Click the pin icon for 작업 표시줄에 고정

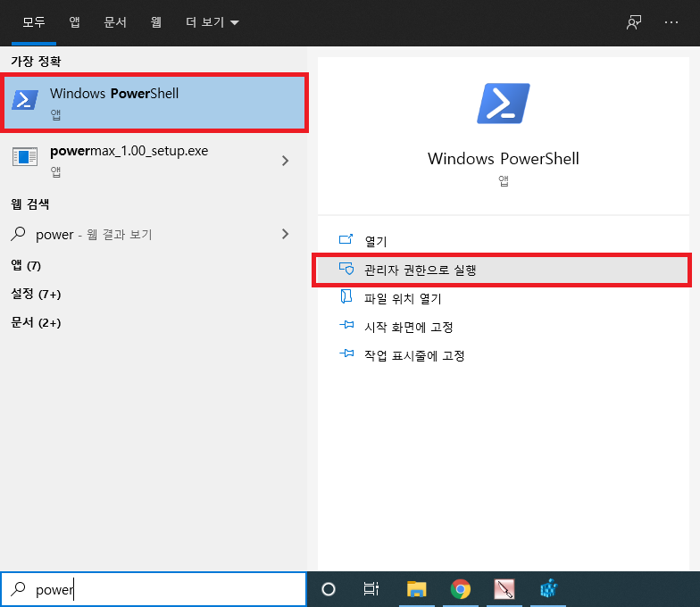point(346,353)
